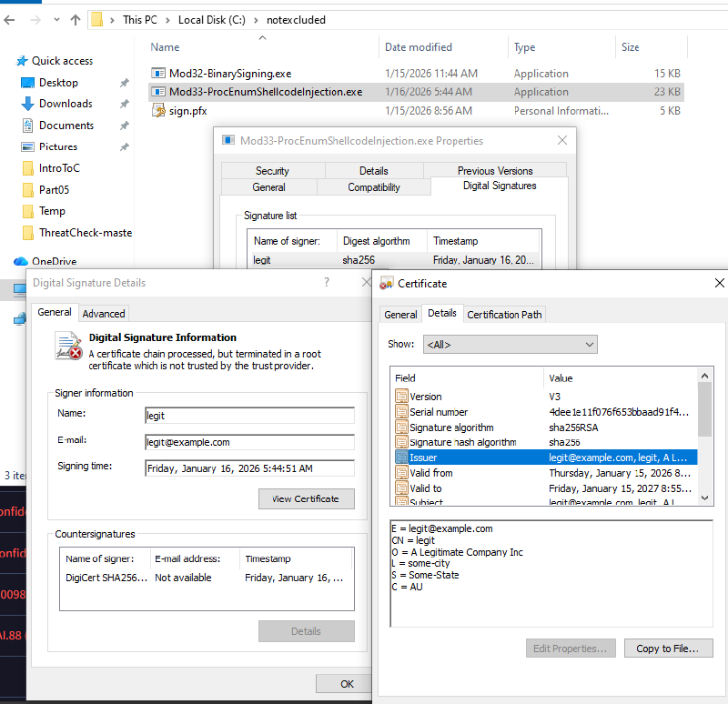Click the signer E-mail text field
The height and width of the screenshot is (704, 728).
coord(249,442)
